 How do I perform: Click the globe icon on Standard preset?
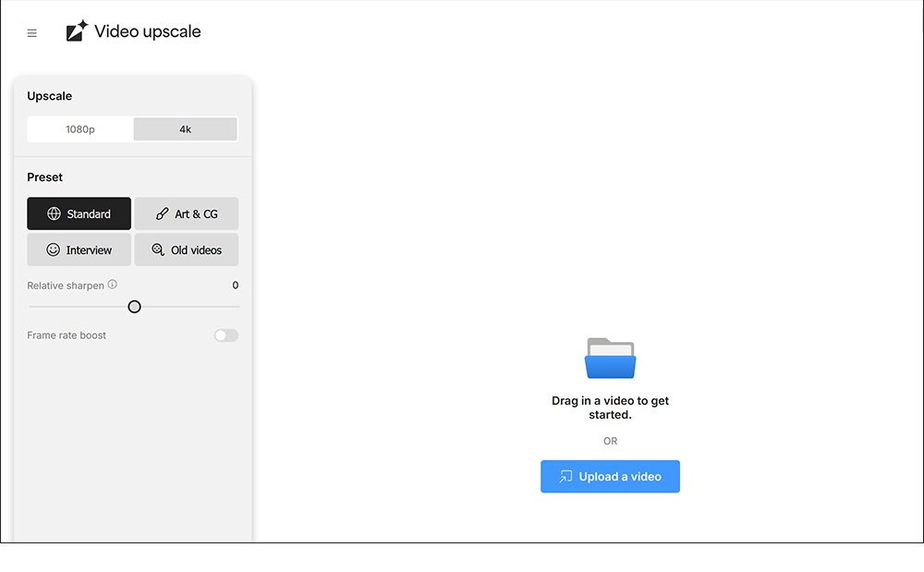point(55,213)
